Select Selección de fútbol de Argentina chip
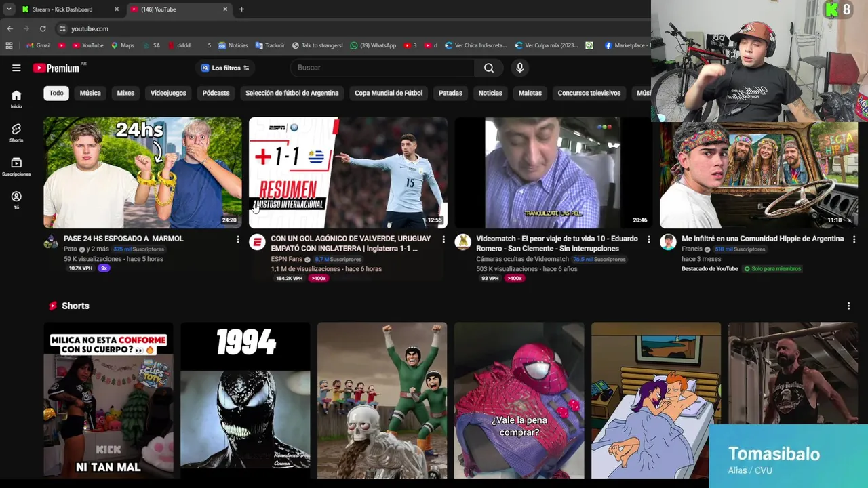Image resolution: width=868 pixels, height=488 pixels. coord(292,93)
